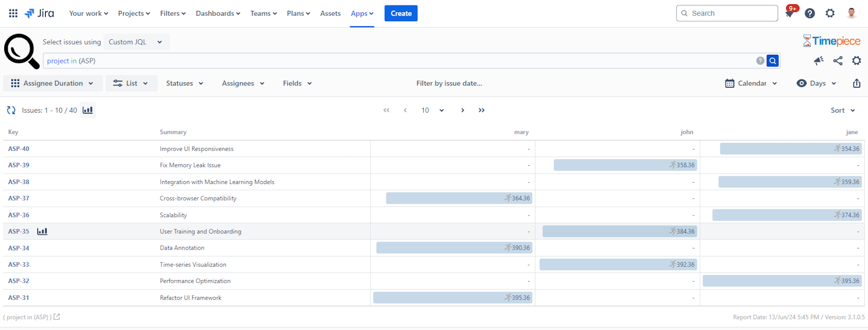Click Filter by issue date
868x330 pixels.
pos(449,83)
